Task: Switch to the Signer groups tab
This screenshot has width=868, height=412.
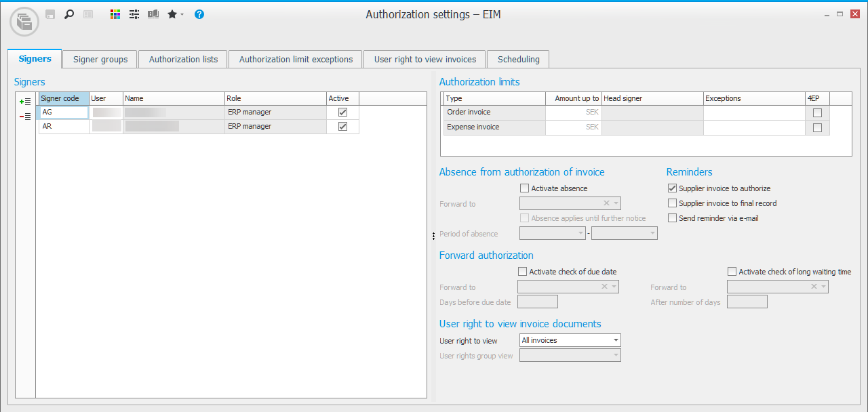Action: [x=100, y=60]
